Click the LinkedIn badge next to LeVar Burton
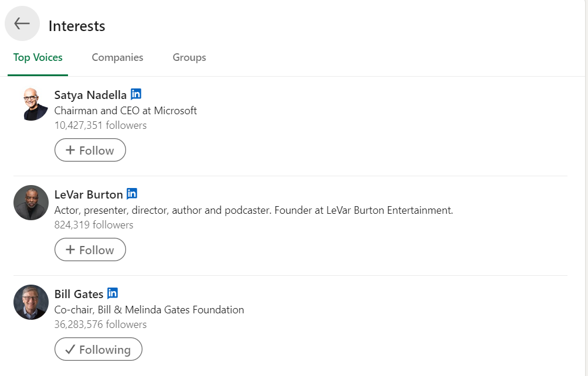The height and width of the screenshot is (376, 588). (x=132, y=194)
